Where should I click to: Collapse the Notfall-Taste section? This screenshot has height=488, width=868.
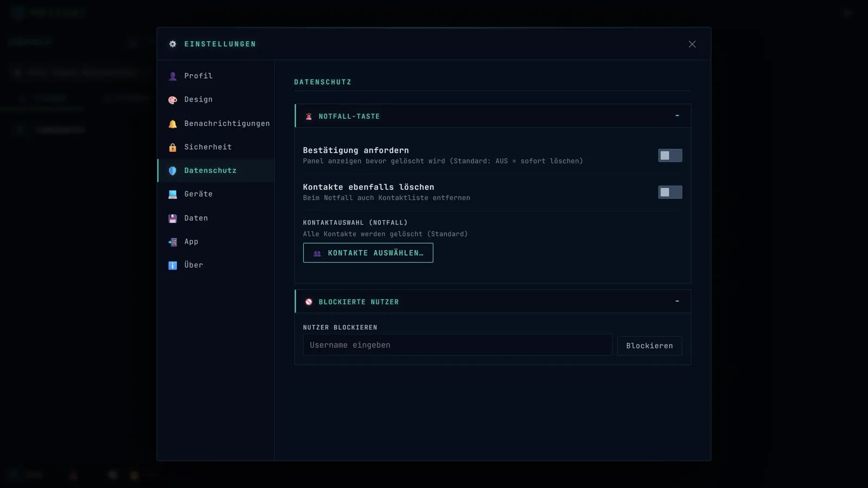(677, 115)
